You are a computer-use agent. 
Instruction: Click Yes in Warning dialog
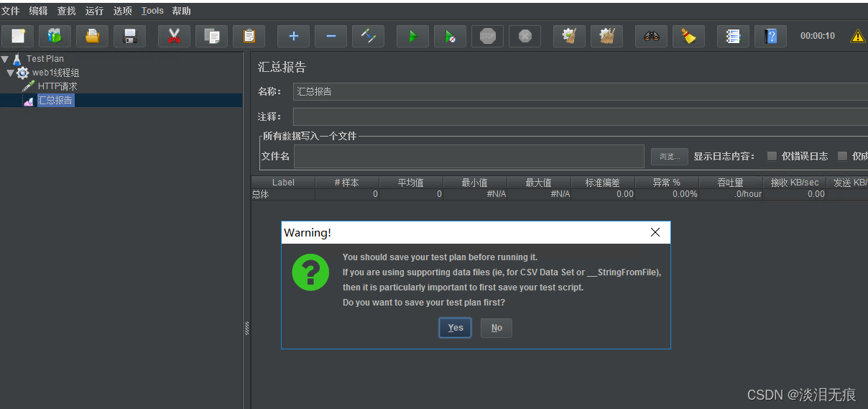[456, 328]
